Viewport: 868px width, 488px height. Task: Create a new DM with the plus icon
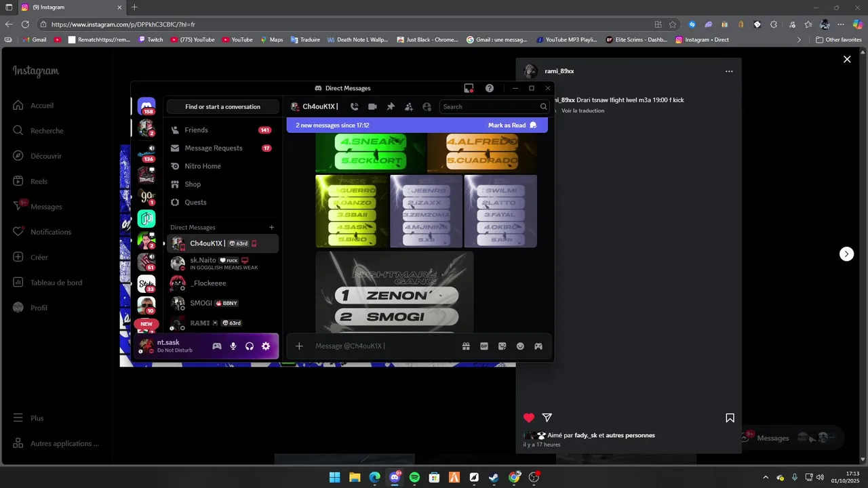pyautogui.click(x=272, y=228)
